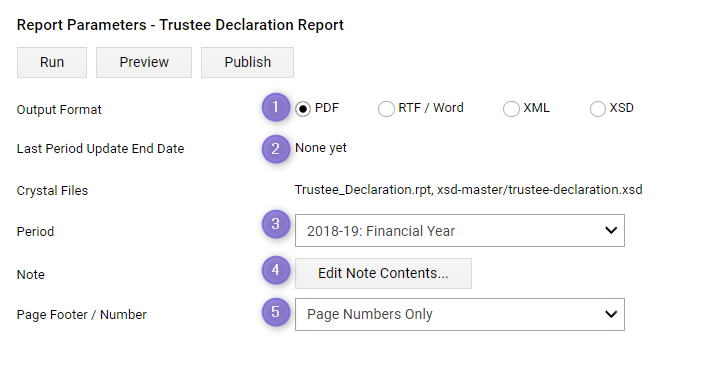Open Edit Note Contents dialog
706x370 pixels.
pos(383,273)
